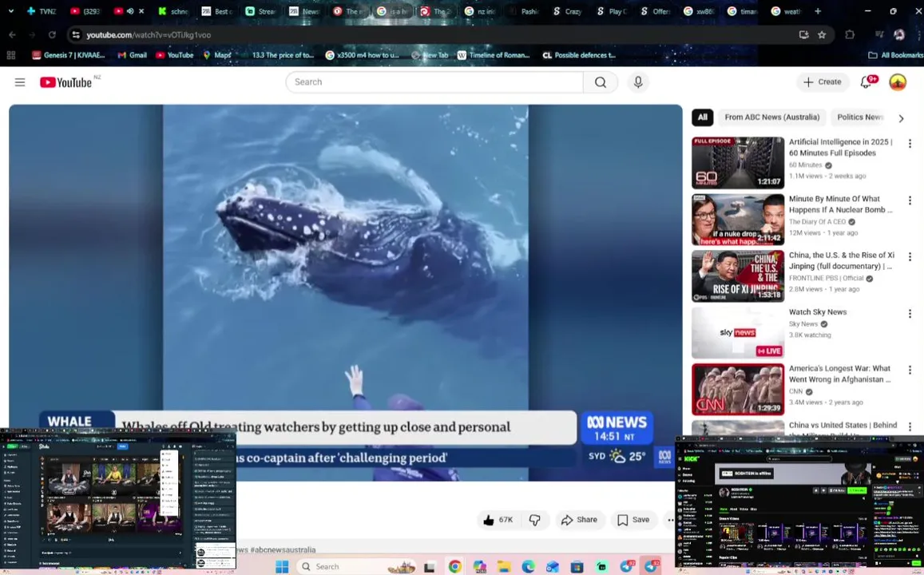Open the x3500 m4 how to bookmark
This screenshot has width=924, height=575.
point(362,55)
